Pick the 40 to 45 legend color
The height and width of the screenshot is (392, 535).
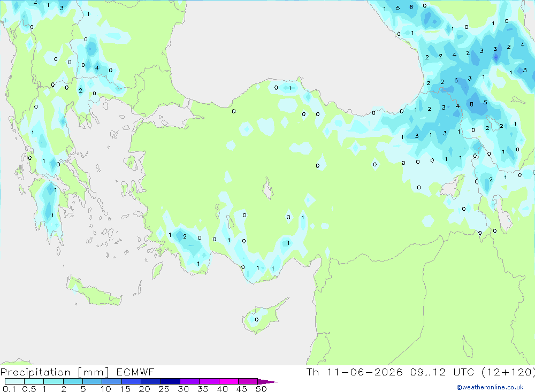pos(228,381)
